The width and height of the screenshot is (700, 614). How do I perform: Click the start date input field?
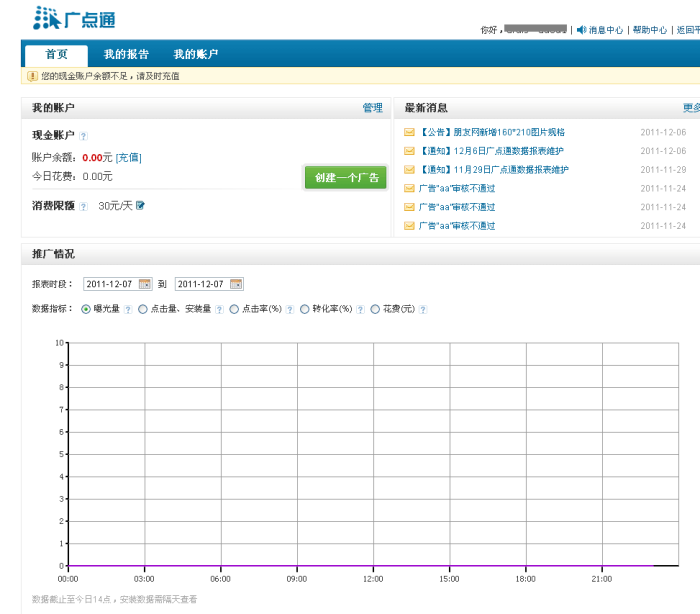point(110,284)
